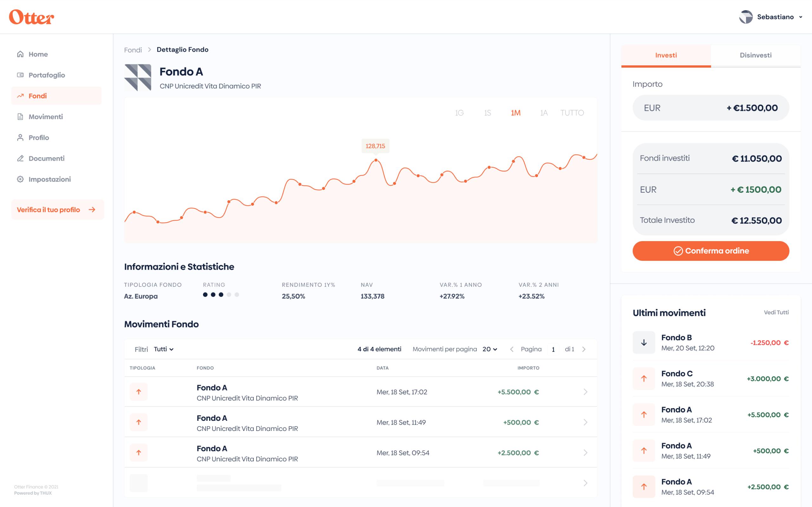Click the Documenti pencil icon
812x507 pixels.
click(x=21, y=158)
